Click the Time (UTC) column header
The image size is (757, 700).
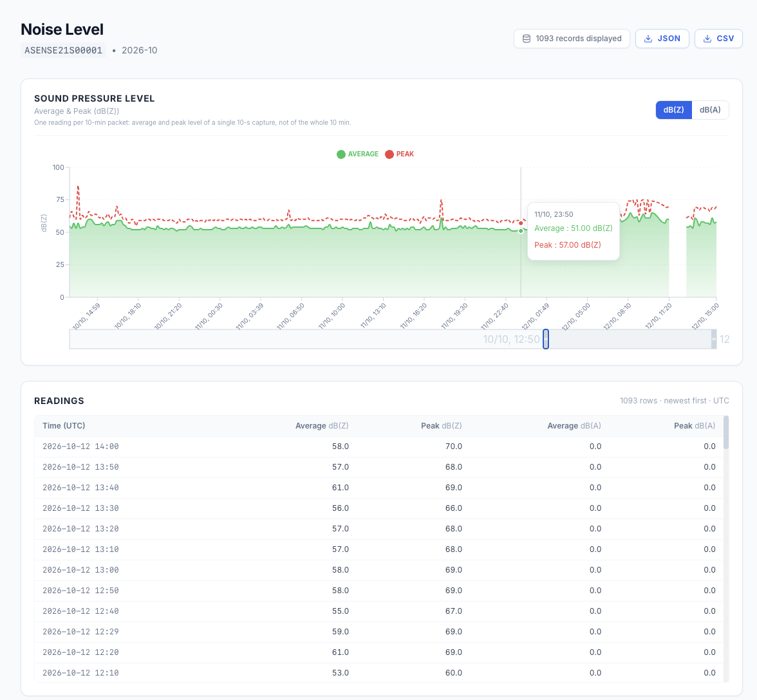[64, 425]
